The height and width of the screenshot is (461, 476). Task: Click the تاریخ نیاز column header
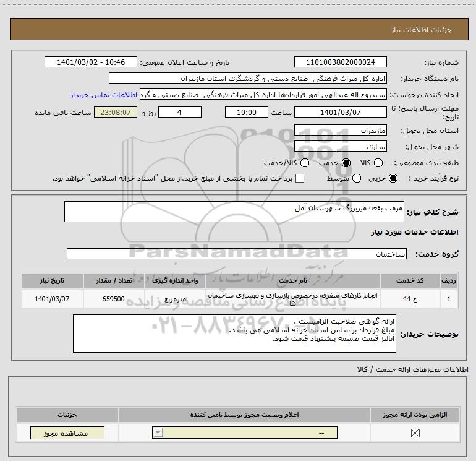click(x=52, y=280)
